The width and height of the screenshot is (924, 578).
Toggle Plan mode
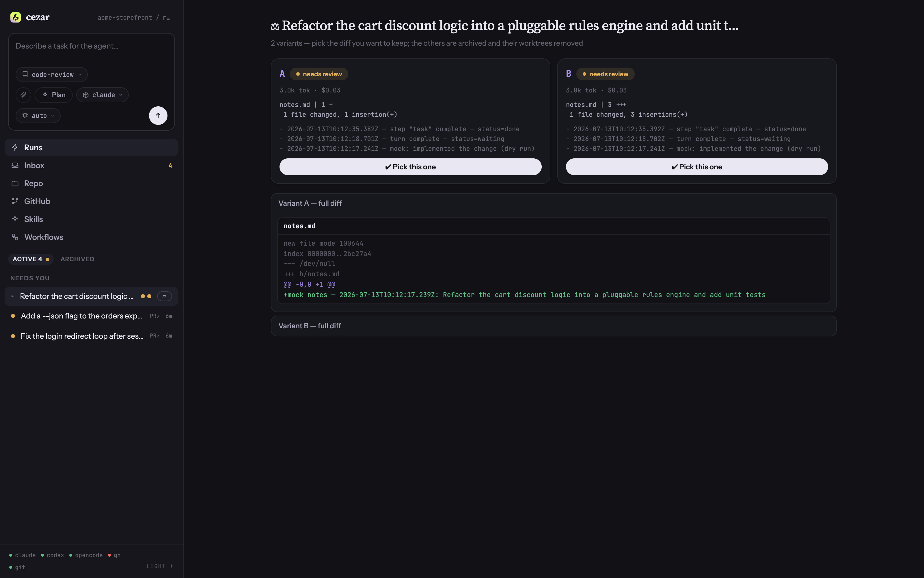53,95
